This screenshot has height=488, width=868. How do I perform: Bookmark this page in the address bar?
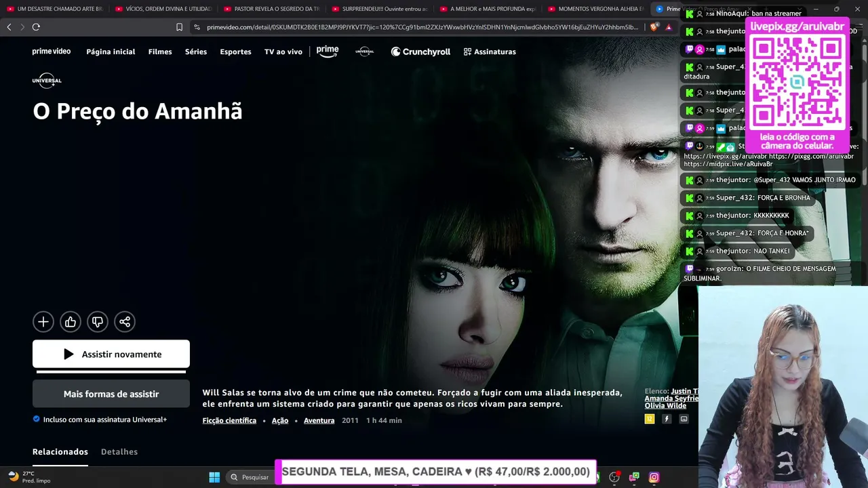point(179,27)
